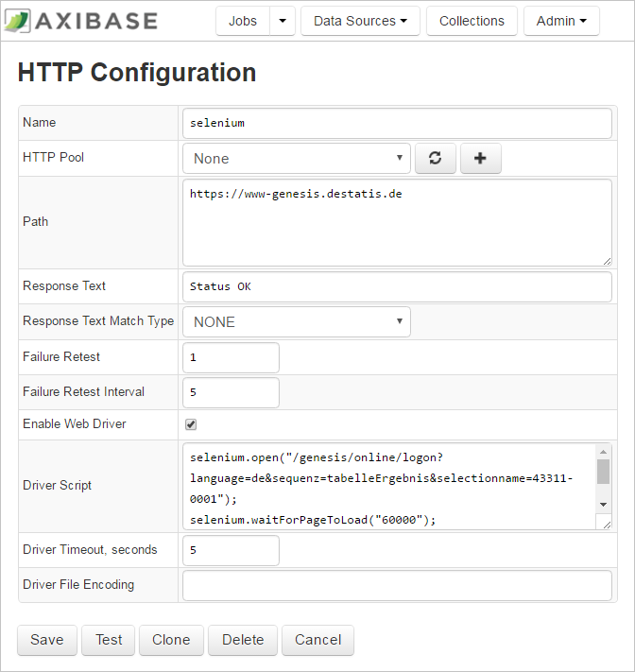Image resolution: width=635 pixels, height=672 pixels.
Task: Click the Path field resize grip
Action: tap(608, 262)
